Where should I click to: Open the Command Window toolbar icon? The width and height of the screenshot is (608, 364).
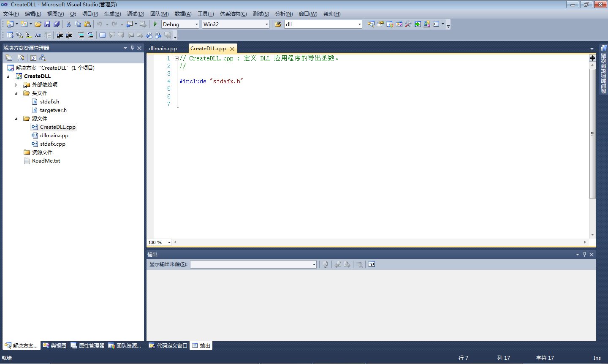(x=436, y=24)
